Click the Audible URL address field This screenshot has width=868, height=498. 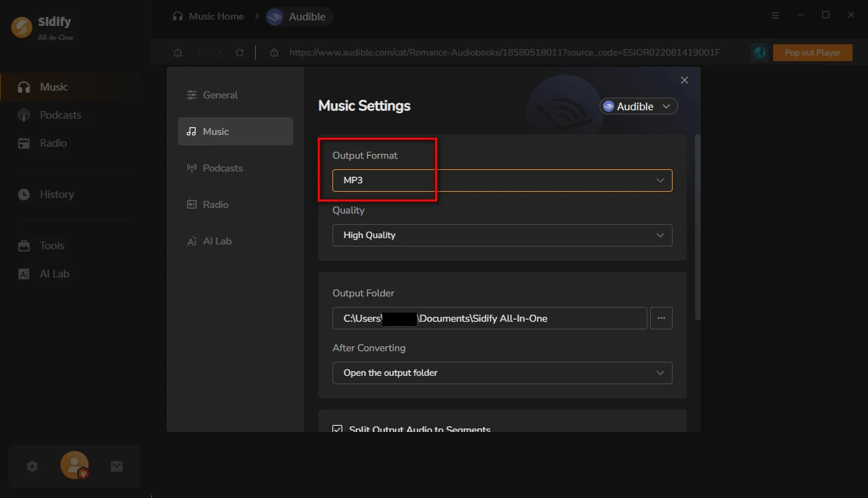coord(505,53)
